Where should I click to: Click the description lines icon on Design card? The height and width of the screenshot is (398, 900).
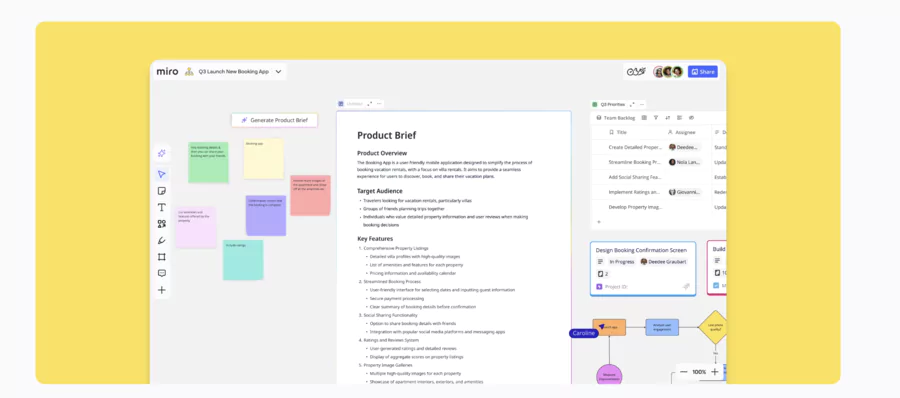[600, 261]
